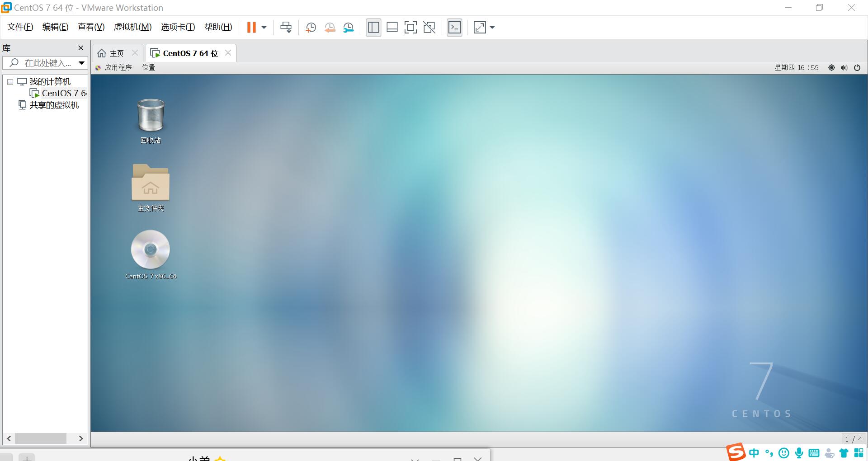Click the 星期四 16:59 clock in CentOS
The height and width of the screenshot is (461, 868).
(x=796, y=67)
